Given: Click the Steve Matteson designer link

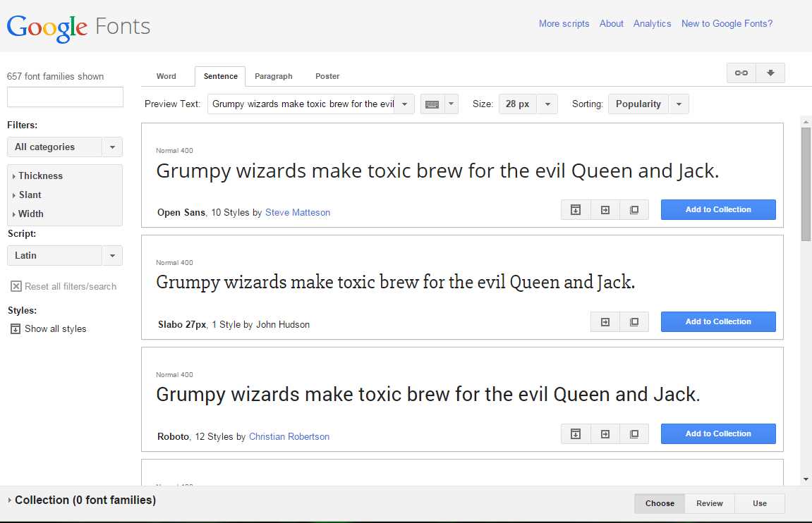Looking at the screenshot, I should (x=297, y=211).
